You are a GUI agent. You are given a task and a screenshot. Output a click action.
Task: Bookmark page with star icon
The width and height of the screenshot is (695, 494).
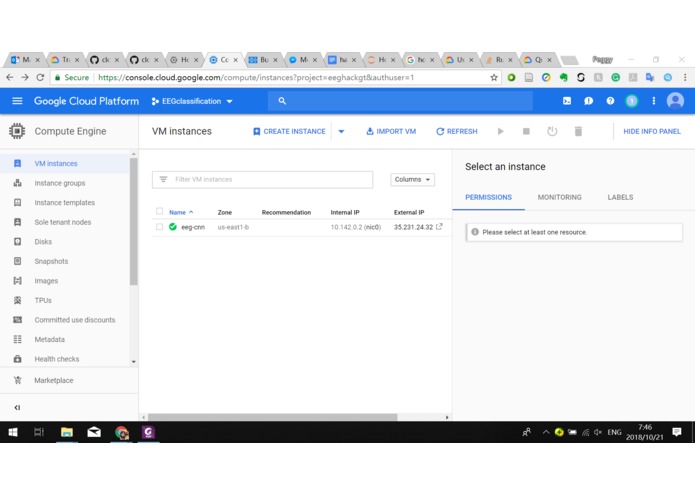coord(494,78)
